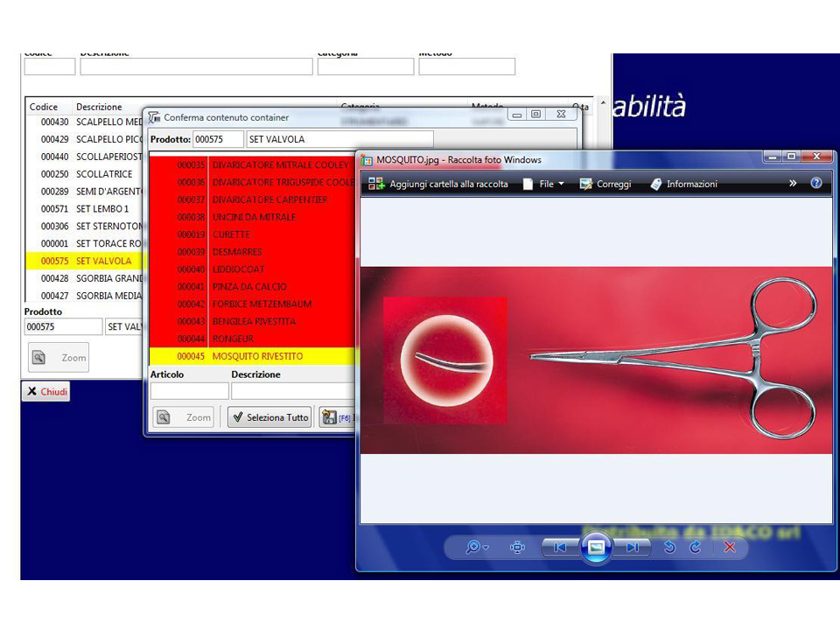Select row 000428 SGORBIA GRANDE
840x630 pixels.
click(x=84, y=278)
